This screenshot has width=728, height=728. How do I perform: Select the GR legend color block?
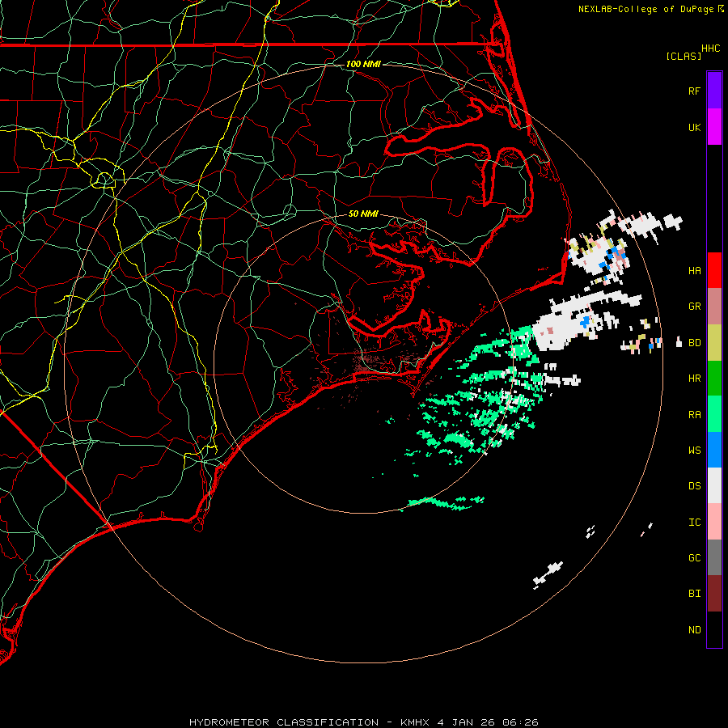pos(714,307)
